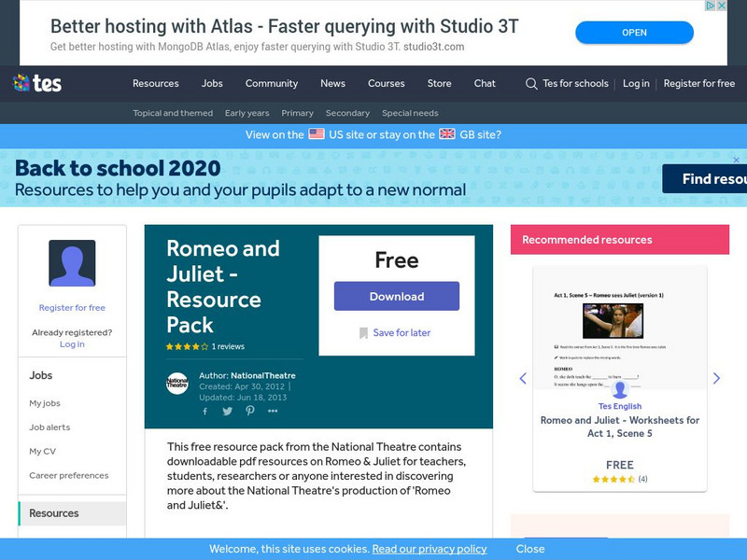This screenshot has width=747, height=560.
Task: Open the search icon in the navigation bar
Action: pyautogui.click(x=529, y=83)
